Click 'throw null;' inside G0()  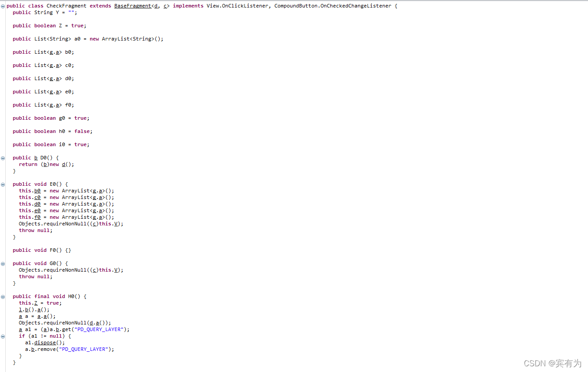coord(36,276)
